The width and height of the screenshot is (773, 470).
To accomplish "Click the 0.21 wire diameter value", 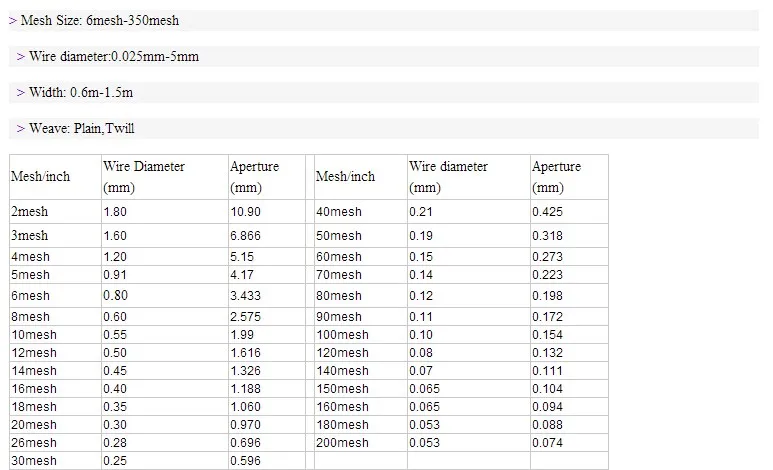I will coord(420,212).
